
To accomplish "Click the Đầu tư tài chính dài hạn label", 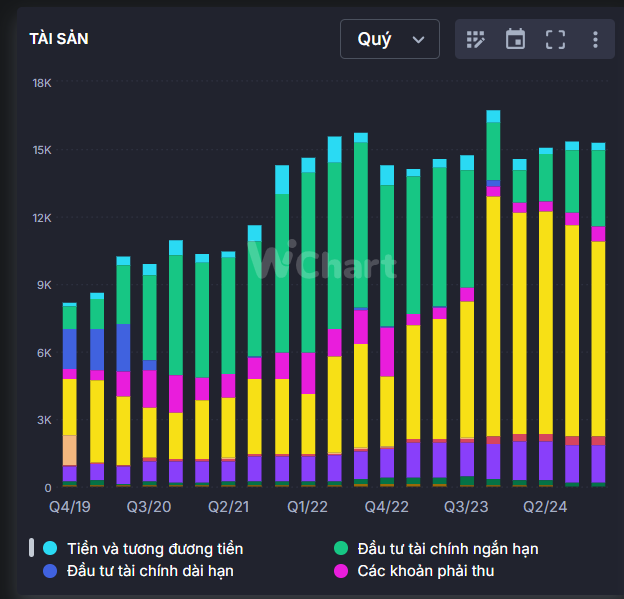I will click(x=150, y=571).
